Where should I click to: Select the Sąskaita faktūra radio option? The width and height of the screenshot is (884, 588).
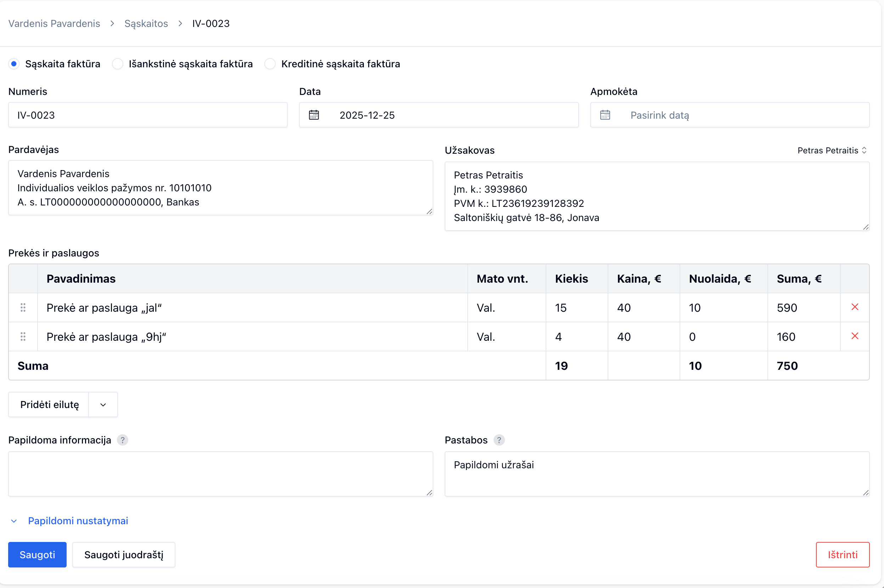14,64
